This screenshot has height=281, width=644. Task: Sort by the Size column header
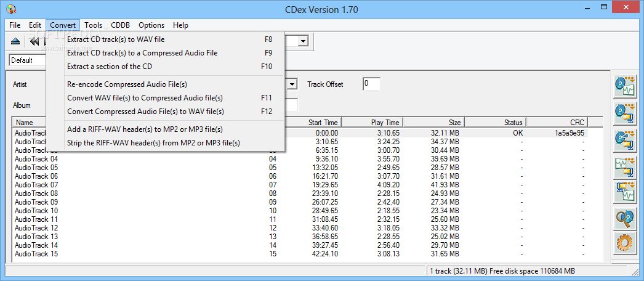pyautogui.click(x=433, y=123)
